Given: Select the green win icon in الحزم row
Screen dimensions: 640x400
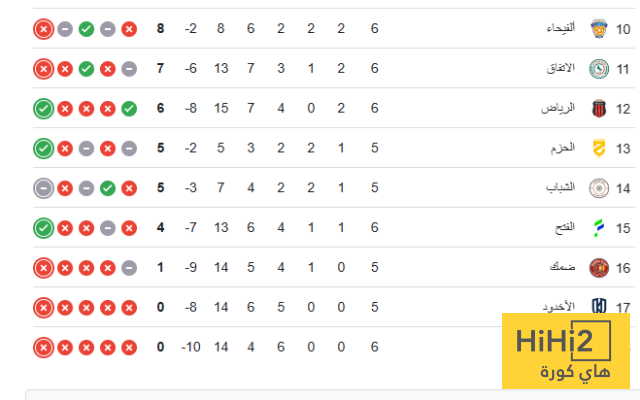Looking at the screenshot, I should (43, 148).
